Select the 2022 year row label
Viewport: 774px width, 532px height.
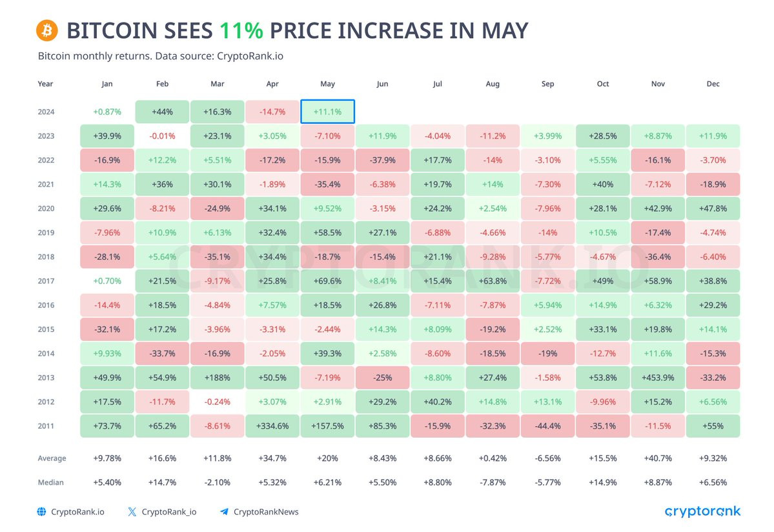tap(46, 160)
